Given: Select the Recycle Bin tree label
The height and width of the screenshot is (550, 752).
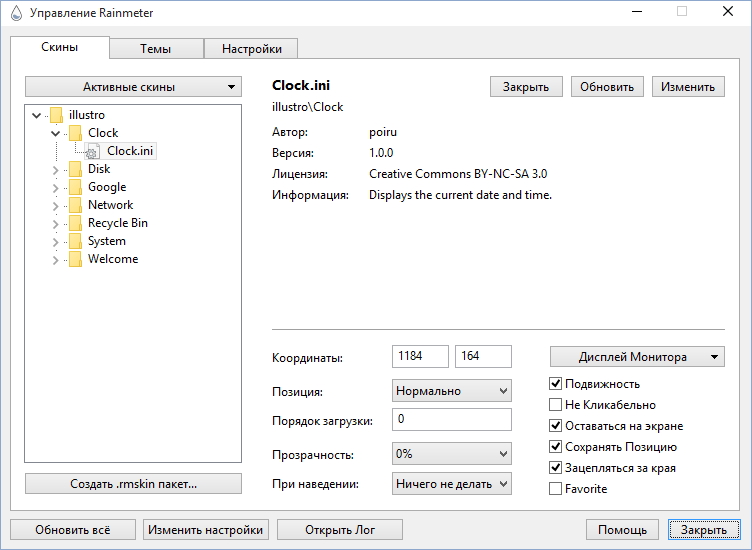Looking at the screenshot, I should pyautogui.click(x=118, y=223).
